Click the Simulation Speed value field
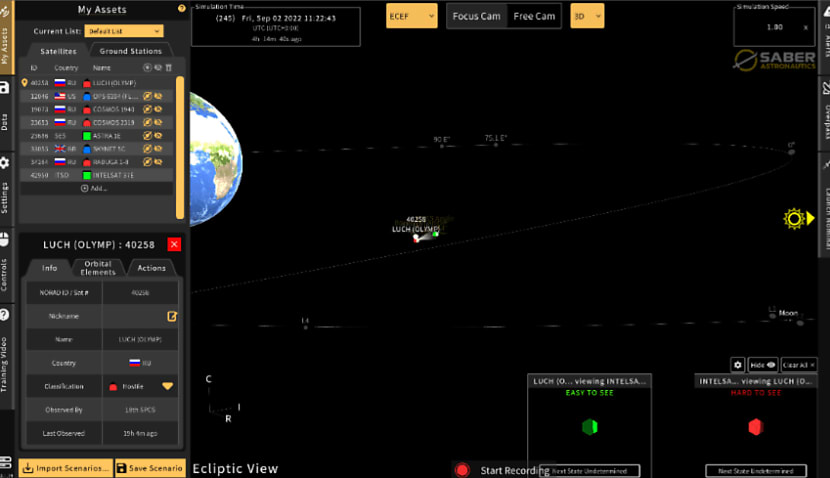Viewport: 830px width, 478px height. pyautogui.click(x=774, y=27)
